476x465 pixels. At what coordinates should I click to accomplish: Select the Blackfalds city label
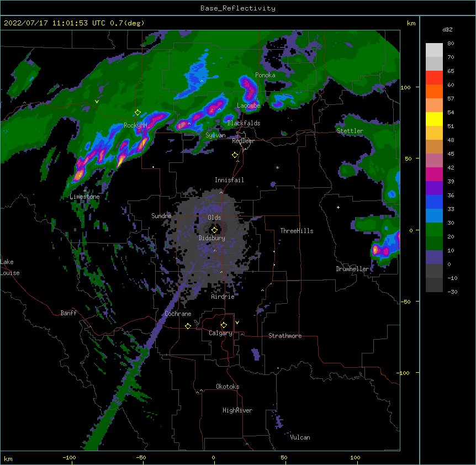244,123
